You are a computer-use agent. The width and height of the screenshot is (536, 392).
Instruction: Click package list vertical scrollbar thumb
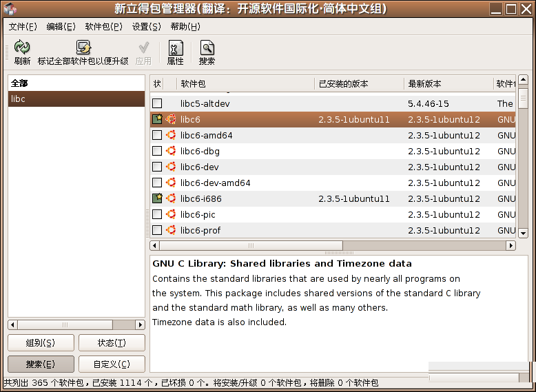(x=524, y=99)
